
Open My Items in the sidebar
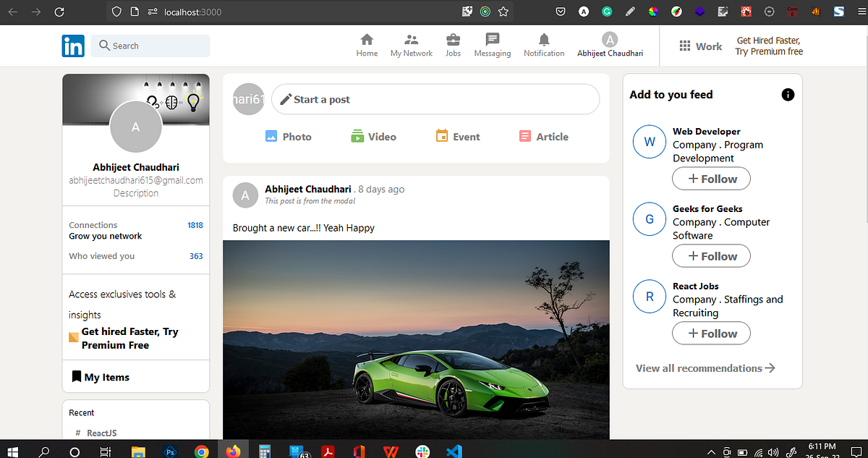tap(101, 376)
